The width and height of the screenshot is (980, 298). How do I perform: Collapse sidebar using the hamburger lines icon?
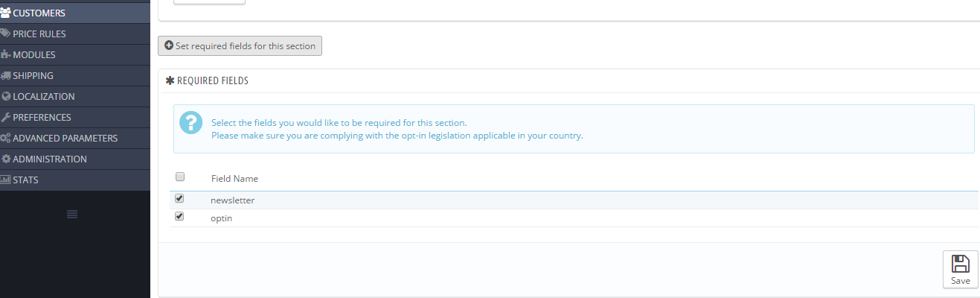click(72, 215)
